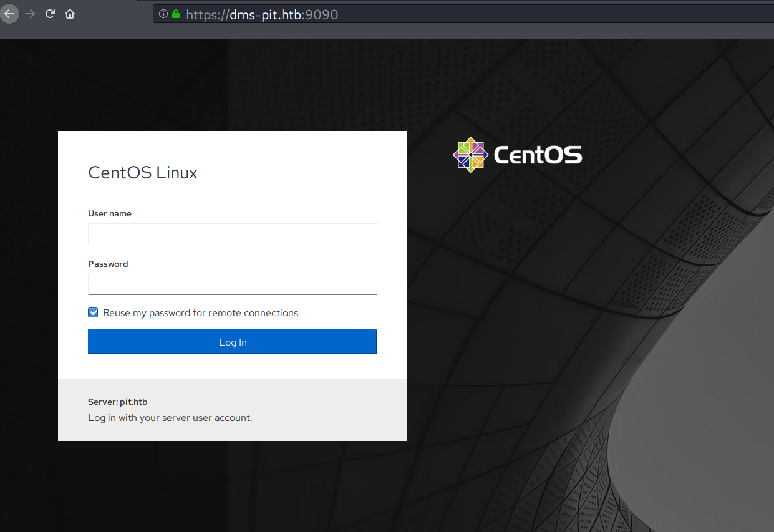Click the 'User name' field label

coord(110,213)
